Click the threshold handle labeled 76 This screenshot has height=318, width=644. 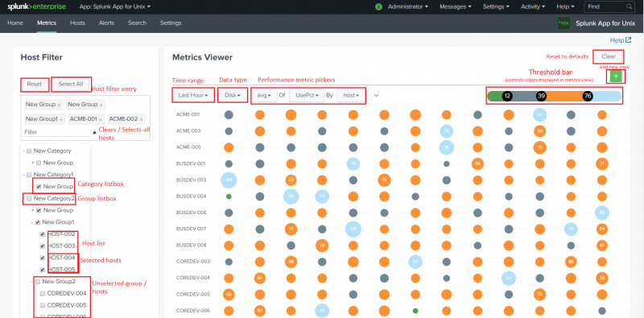point(588,96)
